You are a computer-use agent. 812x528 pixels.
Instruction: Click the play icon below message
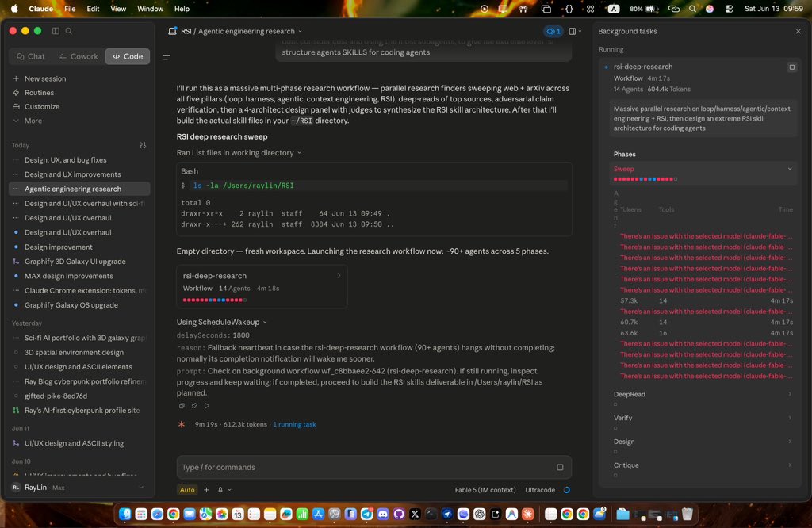[x=207, y=406]
